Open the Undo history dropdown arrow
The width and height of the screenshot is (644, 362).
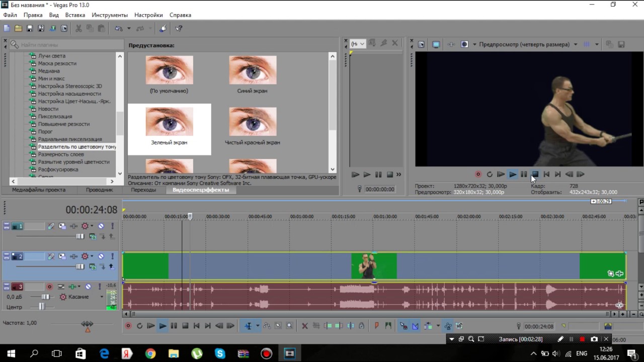coord(129,29)
